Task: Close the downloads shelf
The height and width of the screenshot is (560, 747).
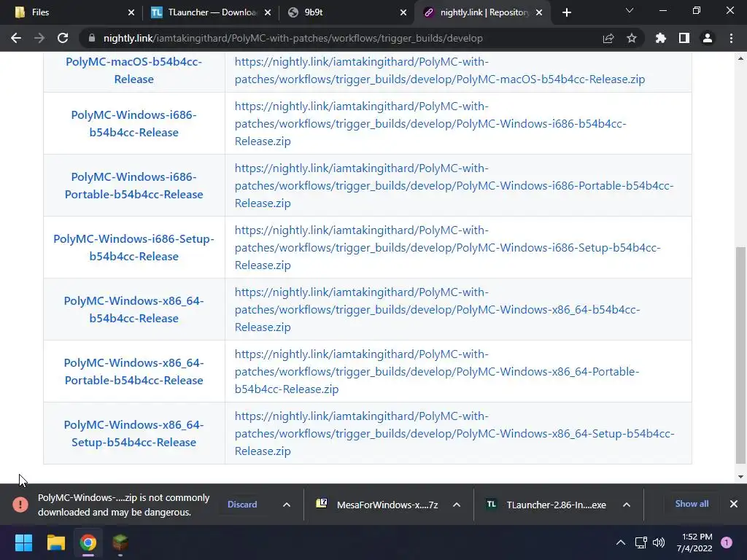Action: (734, 504)
